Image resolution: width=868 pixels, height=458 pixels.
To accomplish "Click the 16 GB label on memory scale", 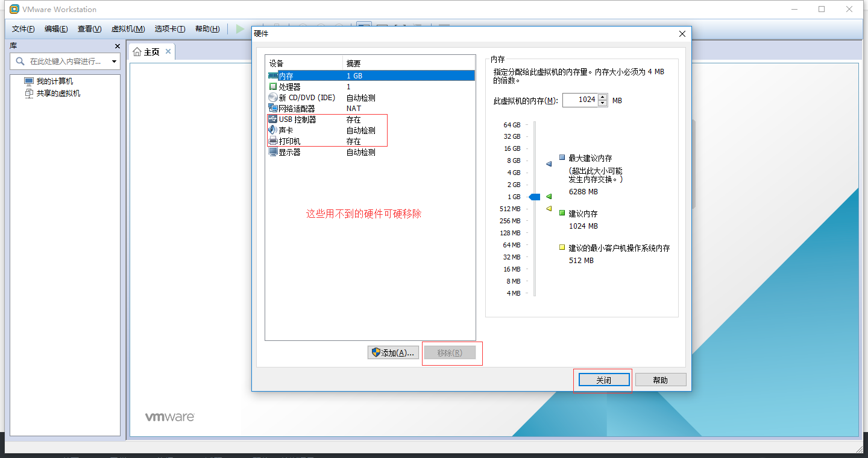I will point(512,148).
